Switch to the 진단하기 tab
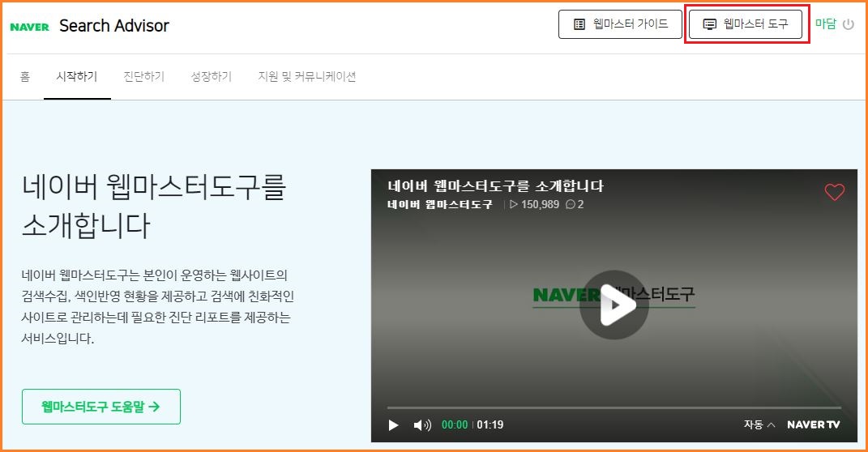The width and height of the screenshot is (868, 452). pos(144,76)
